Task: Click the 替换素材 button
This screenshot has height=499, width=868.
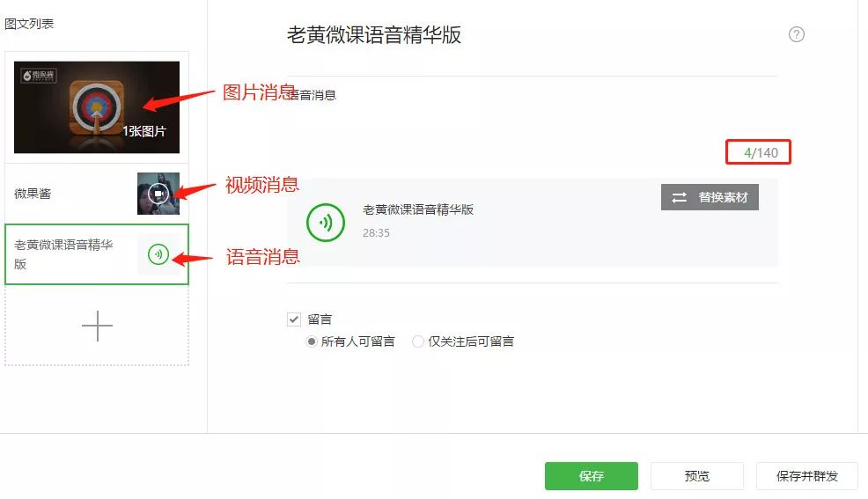Action: pyautogui.click(x=710, y=197)
